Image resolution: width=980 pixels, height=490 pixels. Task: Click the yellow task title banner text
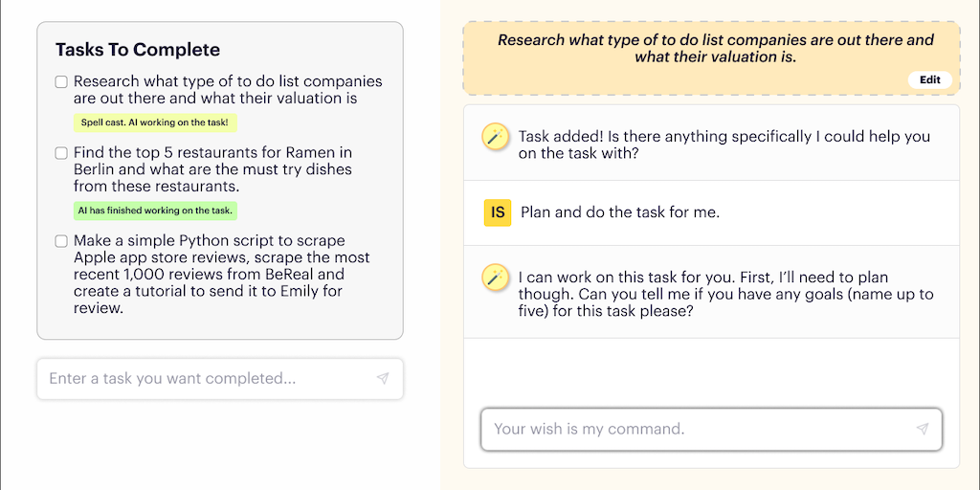click(715, 49)
